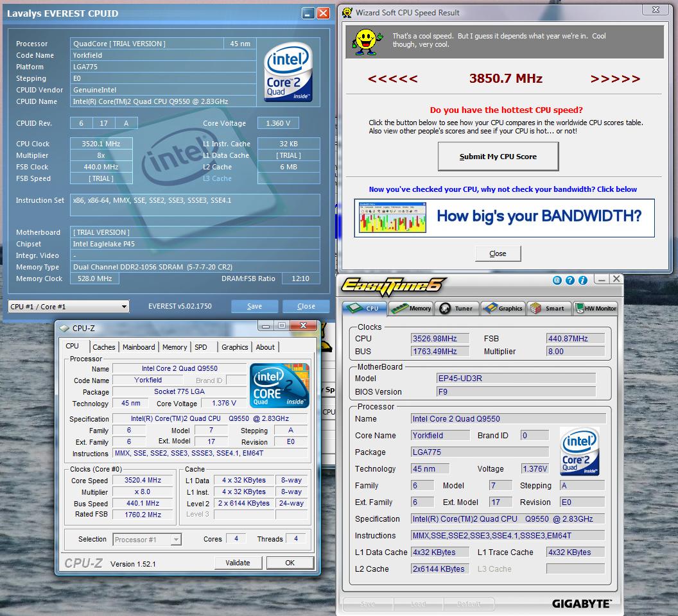Switch to the Mainboard tab in CPU-Z

(x=139, y=347)
